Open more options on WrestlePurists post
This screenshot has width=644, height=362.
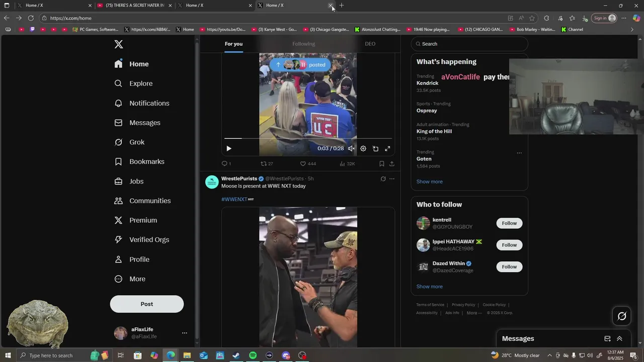[x=392, y=178]
